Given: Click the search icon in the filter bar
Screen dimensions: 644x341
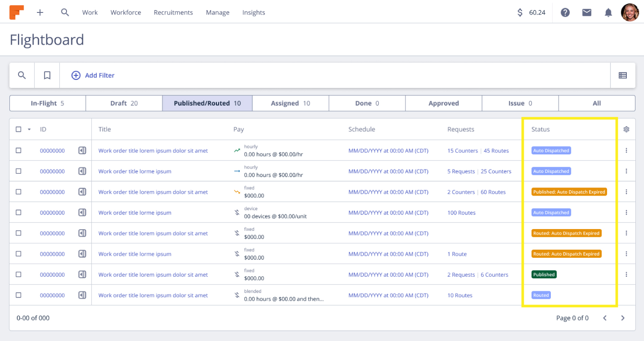Looking at the screenshot, I should click(x=22, y=75).
